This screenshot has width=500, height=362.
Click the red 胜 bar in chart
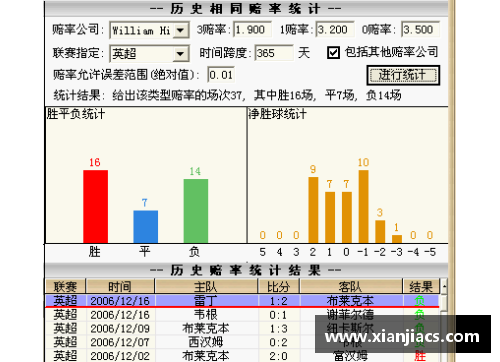pos(95,206)
